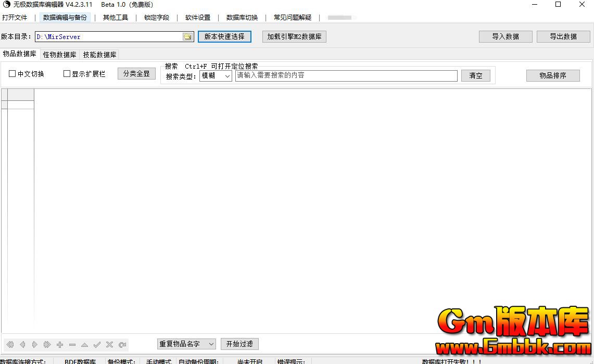Check the 显示扩展栏 option
This screenshot has height=364, width=594.
tap(67, 73)
